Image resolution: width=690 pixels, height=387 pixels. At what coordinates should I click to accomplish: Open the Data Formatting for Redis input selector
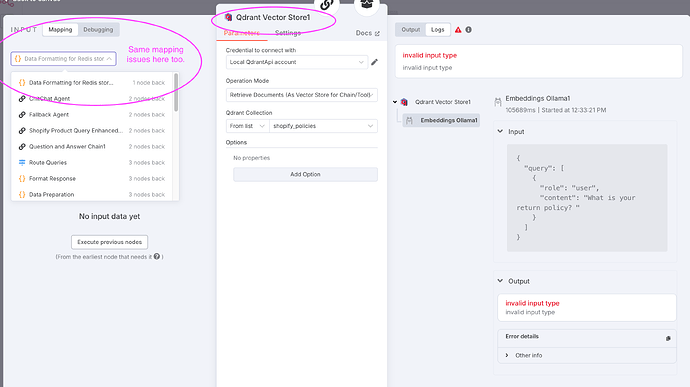click(x=63, y=59)
